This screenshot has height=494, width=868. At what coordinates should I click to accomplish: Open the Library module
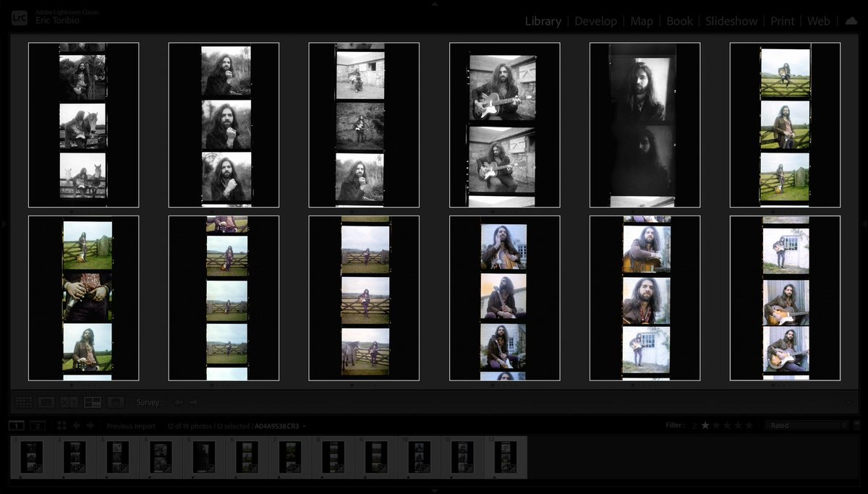[x=542, y=21]
